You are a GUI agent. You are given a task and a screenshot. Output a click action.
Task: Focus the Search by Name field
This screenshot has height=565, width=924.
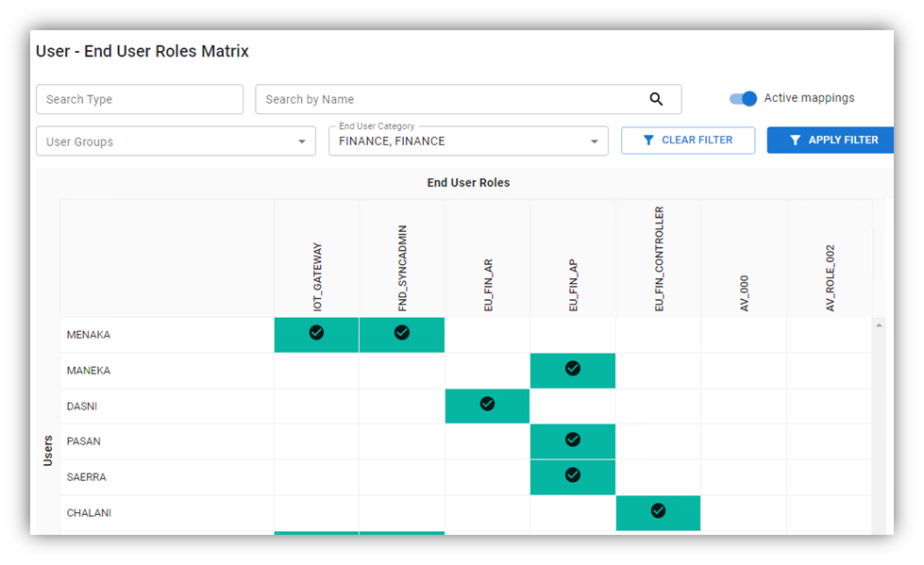click(448, 99)
